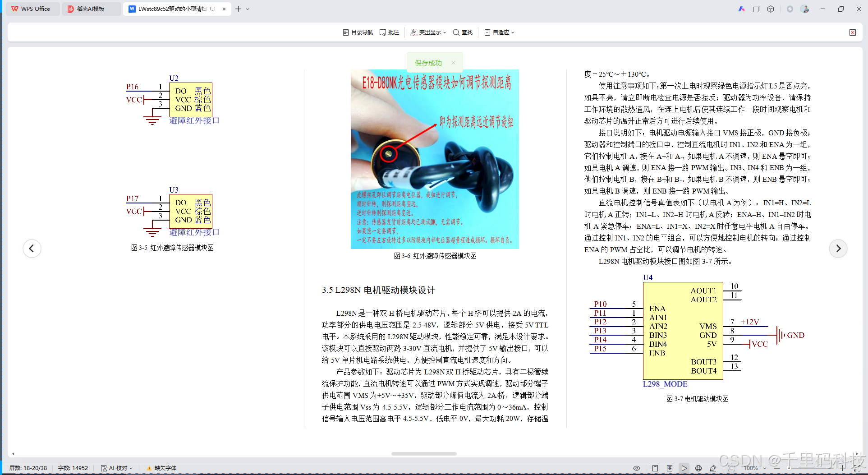Open the cube app center icon
The height and width of the screenshot is (475, 868).
click(771, 9)
